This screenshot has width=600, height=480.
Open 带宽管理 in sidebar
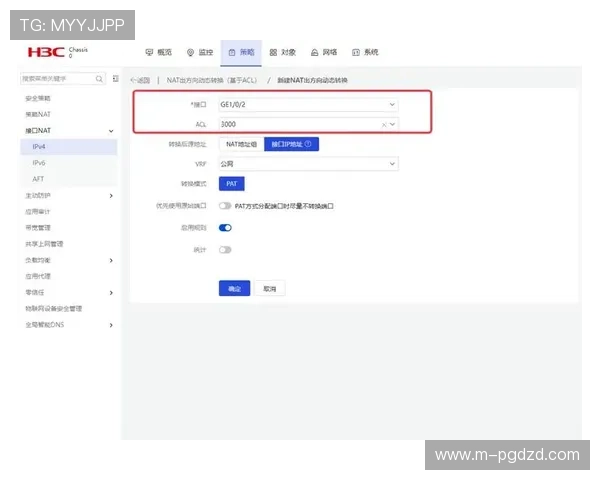pos(38,228)
